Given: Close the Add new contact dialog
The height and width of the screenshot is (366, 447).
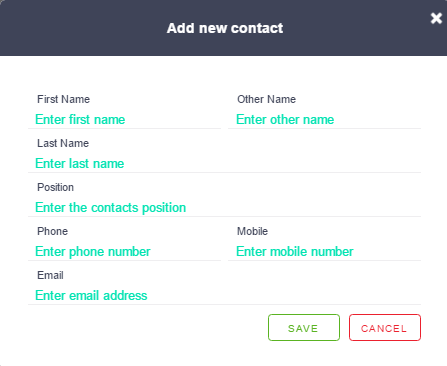Looking at the screenshot, I should tap(436, 18).
